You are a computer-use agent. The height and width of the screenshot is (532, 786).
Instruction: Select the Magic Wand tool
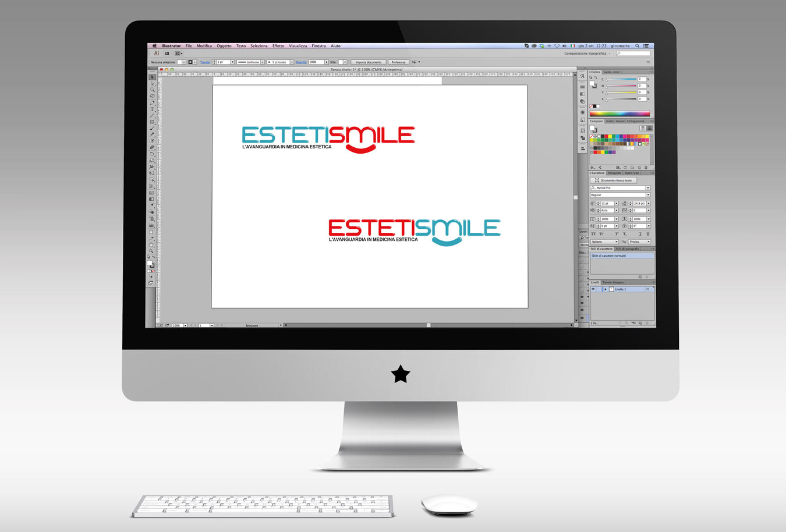coord(152,90)
